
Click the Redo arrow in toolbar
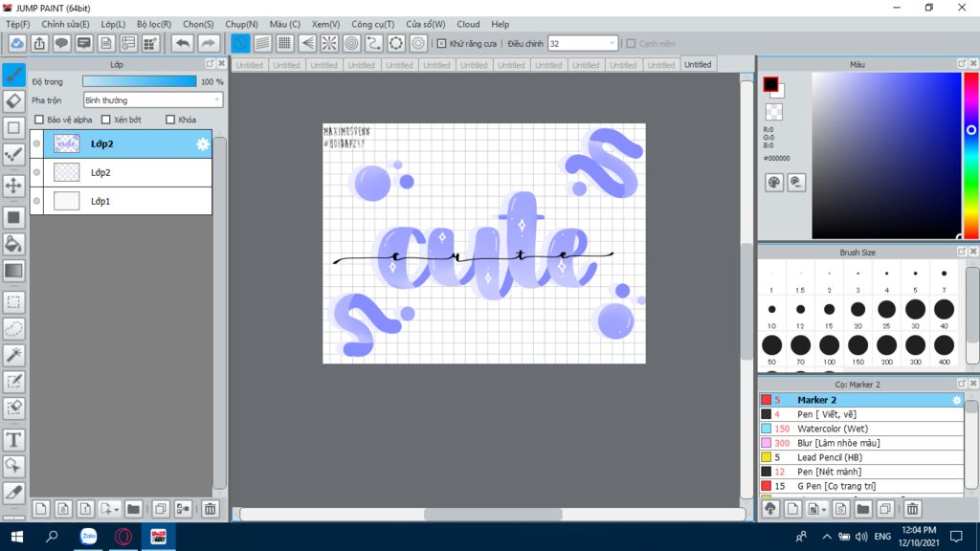[208, 43]
